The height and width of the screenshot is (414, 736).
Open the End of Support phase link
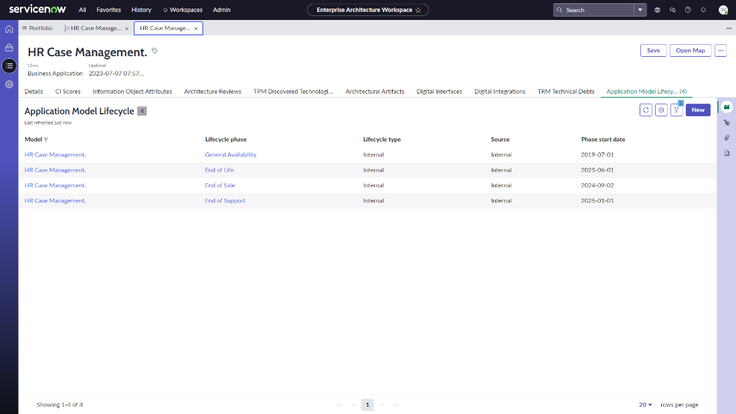[x=225, y=200]
